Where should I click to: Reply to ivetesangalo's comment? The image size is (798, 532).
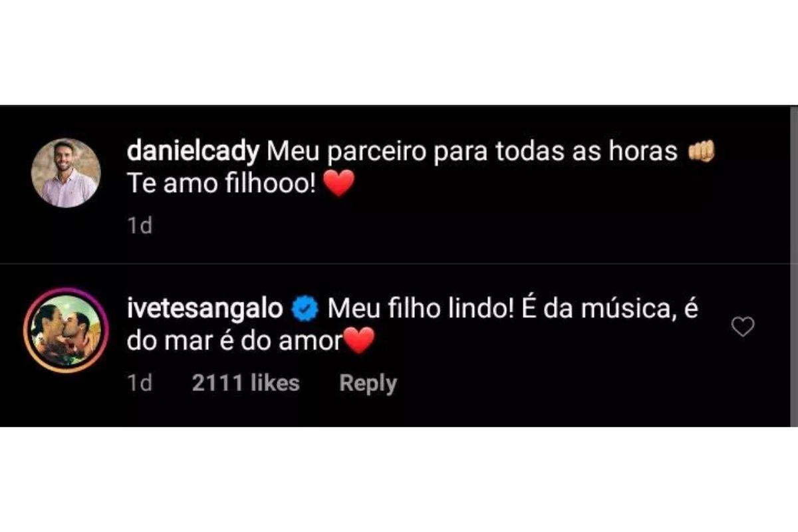(368, 384)
